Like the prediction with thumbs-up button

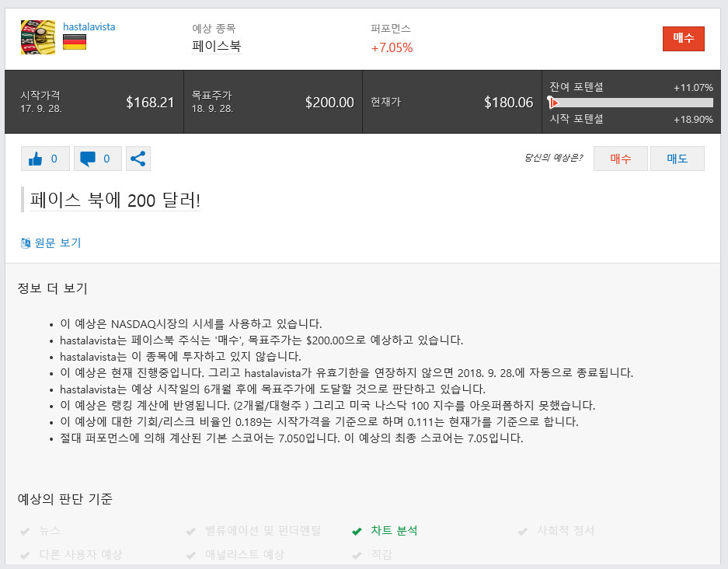click(x=45, y=159)
